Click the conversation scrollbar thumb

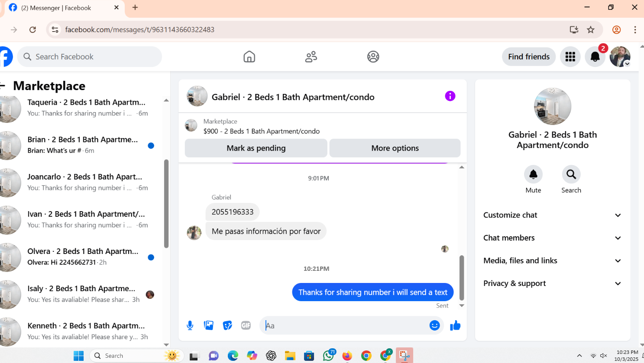pyautogui.click(x=462, y=277)
